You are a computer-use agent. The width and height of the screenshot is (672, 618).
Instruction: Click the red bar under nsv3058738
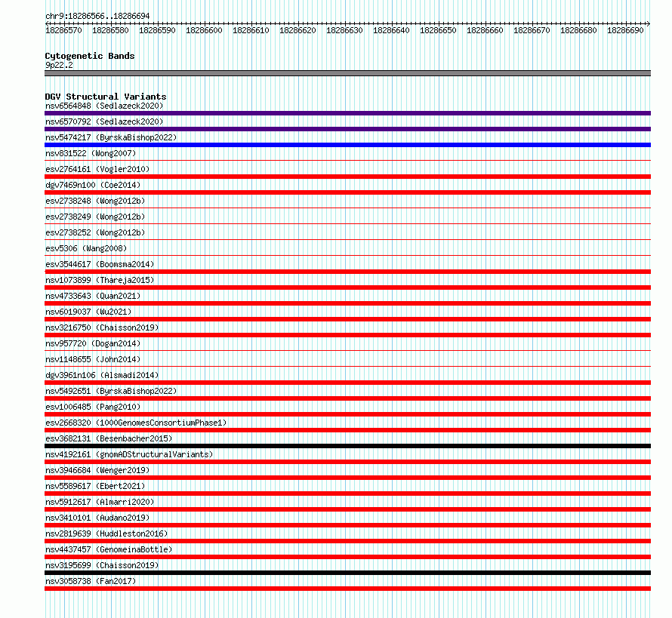[347, 589]
